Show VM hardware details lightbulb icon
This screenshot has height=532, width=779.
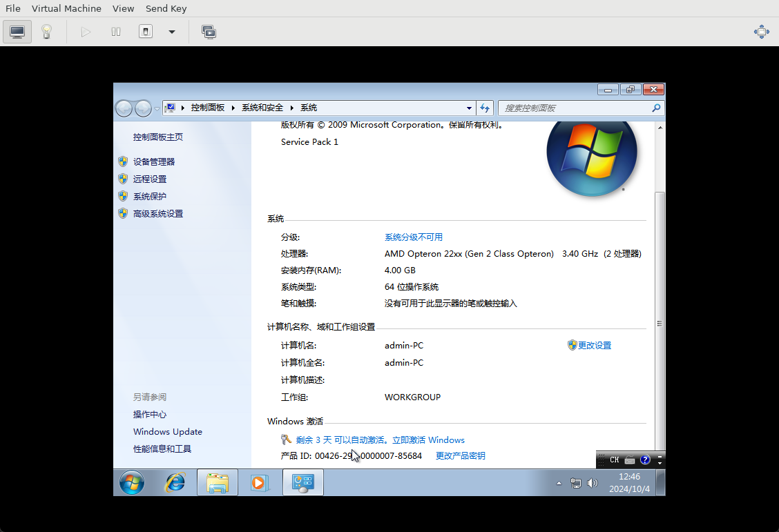tap(47, 32)
